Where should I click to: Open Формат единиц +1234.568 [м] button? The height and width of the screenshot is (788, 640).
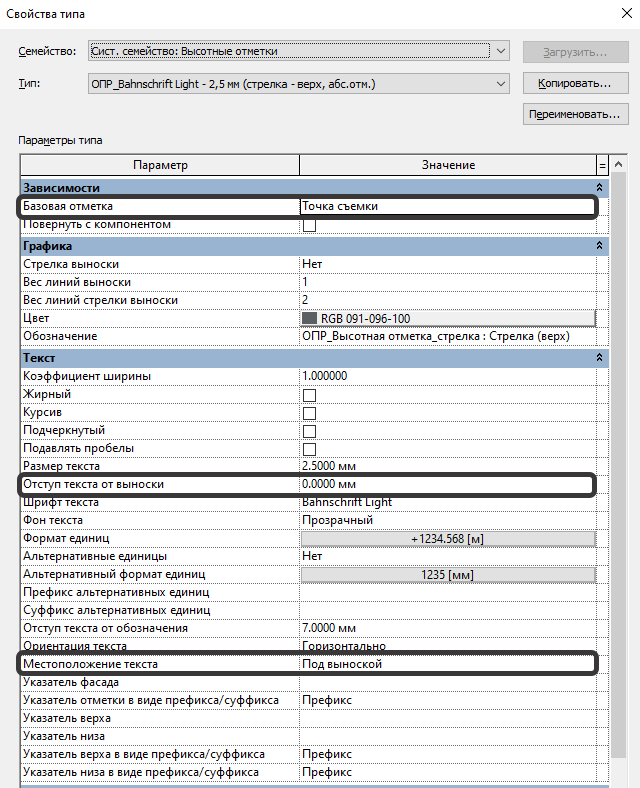click(448, 539)
